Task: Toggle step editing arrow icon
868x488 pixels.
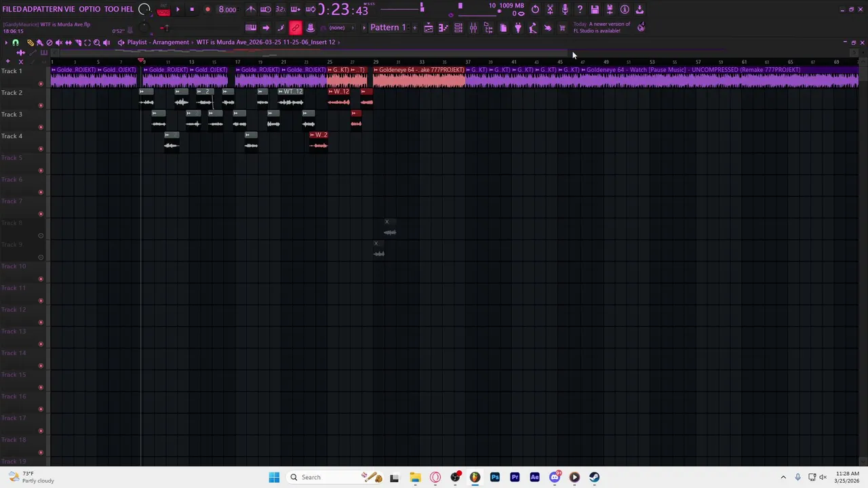Action: (266, 28)
